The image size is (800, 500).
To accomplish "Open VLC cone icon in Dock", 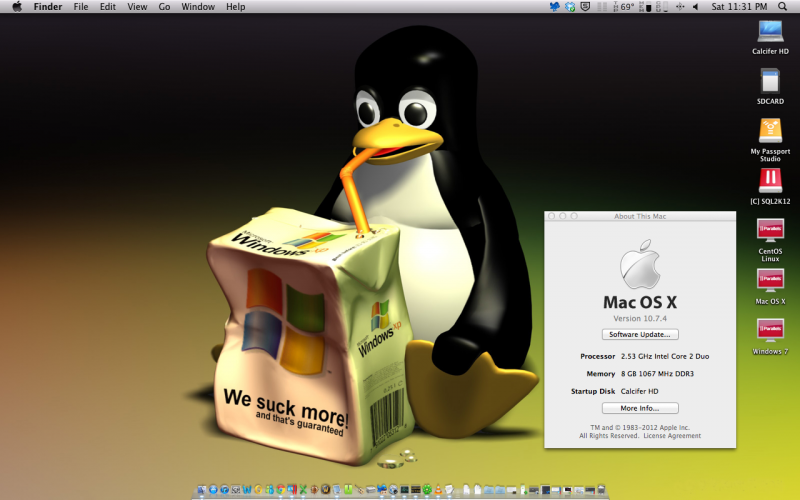I will [438, 490].
